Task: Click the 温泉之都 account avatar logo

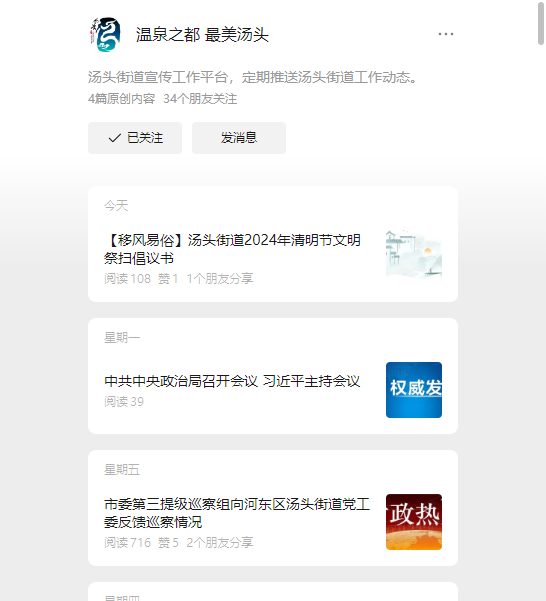Action: (x=105, y=34)
